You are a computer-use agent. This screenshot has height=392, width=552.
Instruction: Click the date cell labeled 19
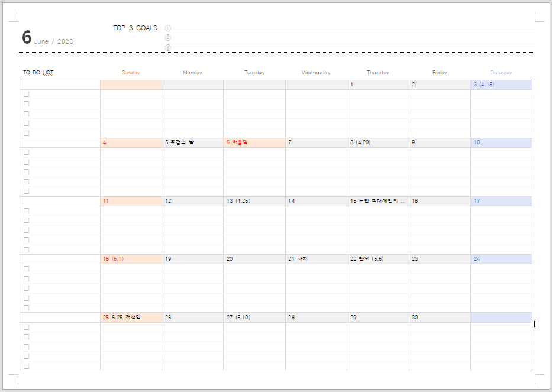point(192,260)
